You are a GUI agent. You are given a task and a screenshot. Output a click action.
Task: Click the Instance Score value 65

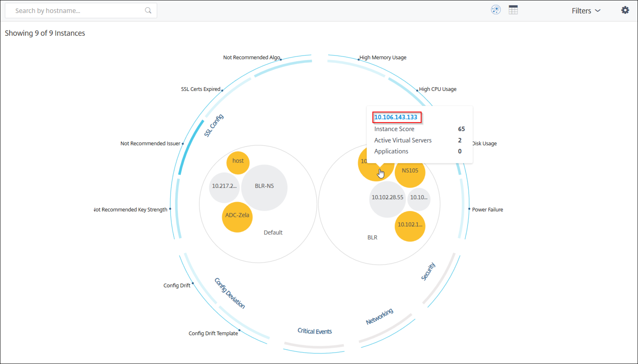(x=461, y=129)
